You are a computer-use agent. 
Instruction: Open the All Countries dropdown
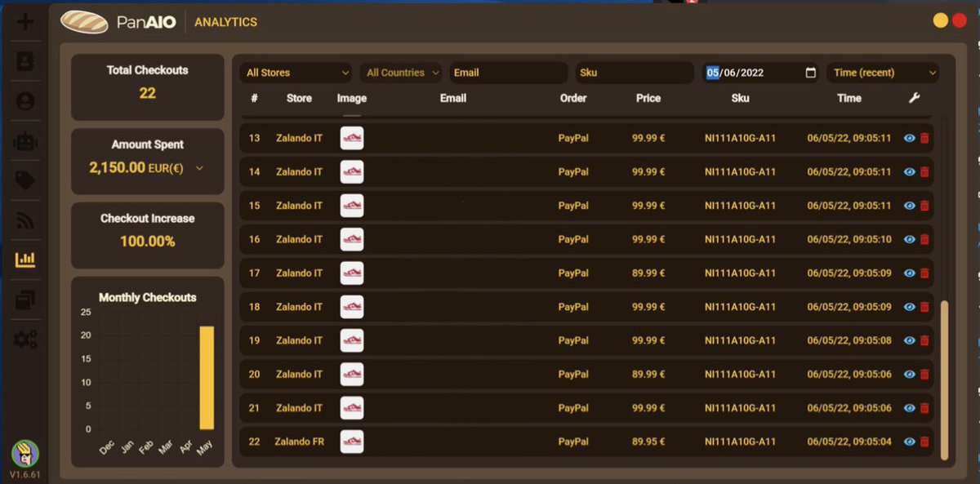pos(401,73)
